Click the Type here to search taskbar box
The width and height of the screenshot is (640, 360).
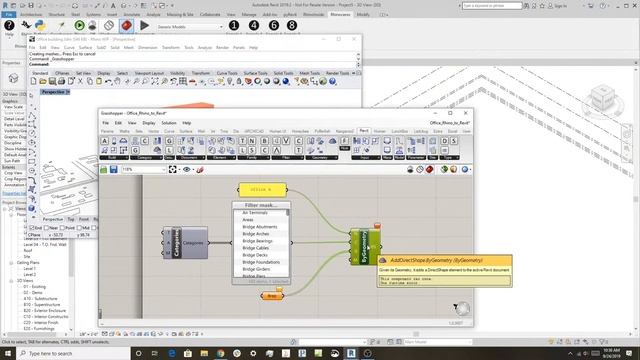tap(73, 353)
